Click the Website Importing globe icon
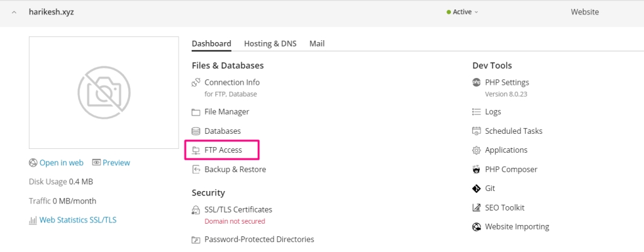 tap(477, 227)
